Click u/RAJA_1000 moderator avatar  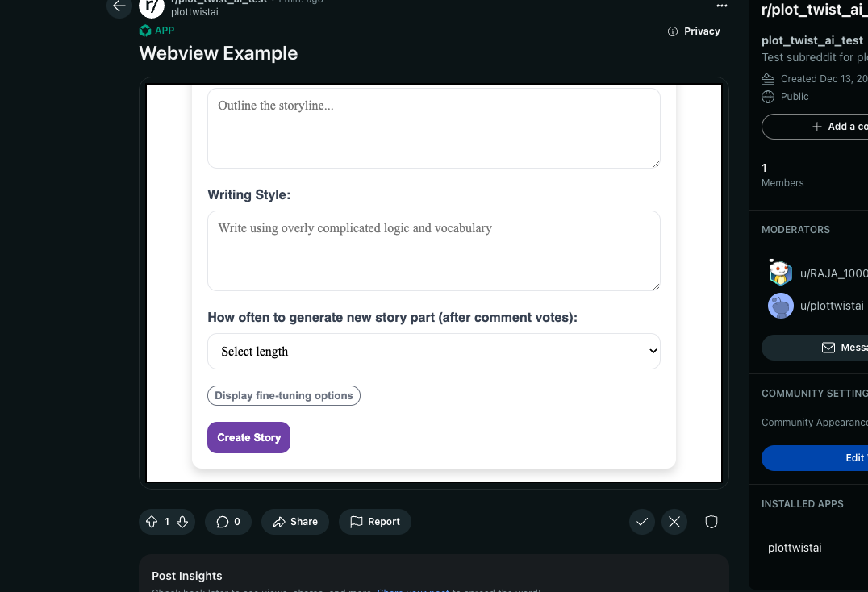(780, 272)
